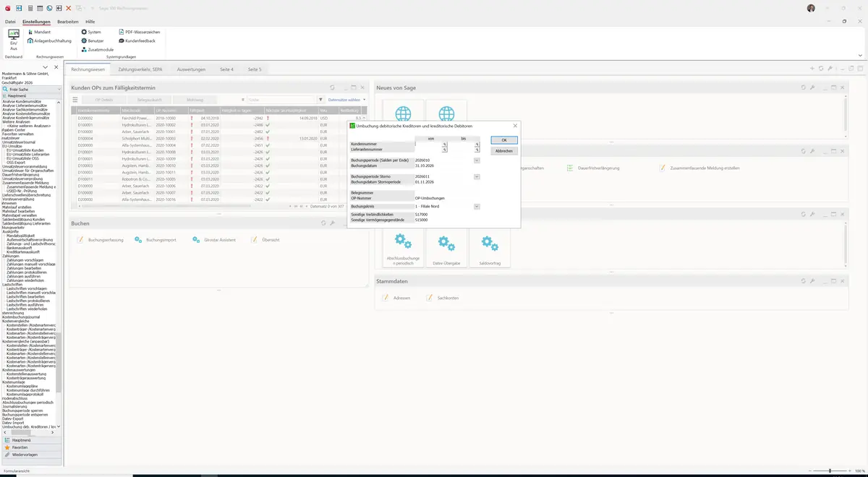This screenshot has width=868, height=477.
Task: Click wrench settings icon in Neues von Sage
Action: point(812,87)
